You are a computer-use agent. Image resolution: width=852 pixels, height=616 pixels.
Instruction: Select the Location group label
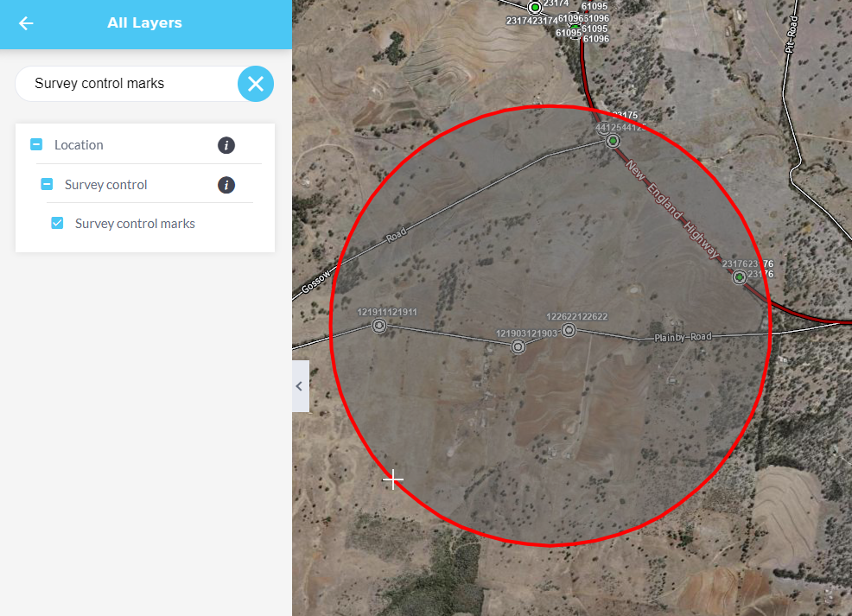[x=79, y=145]
